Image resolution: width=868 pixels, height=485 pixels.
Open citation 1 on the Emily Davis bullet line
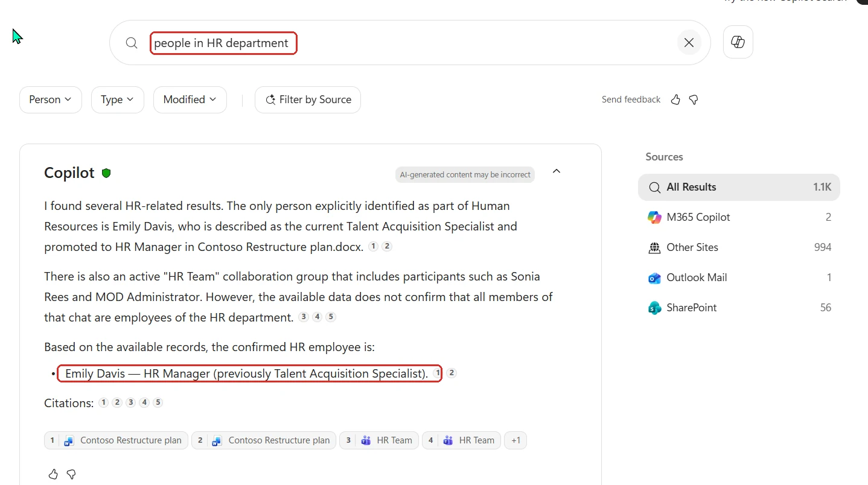click(438, 373)
